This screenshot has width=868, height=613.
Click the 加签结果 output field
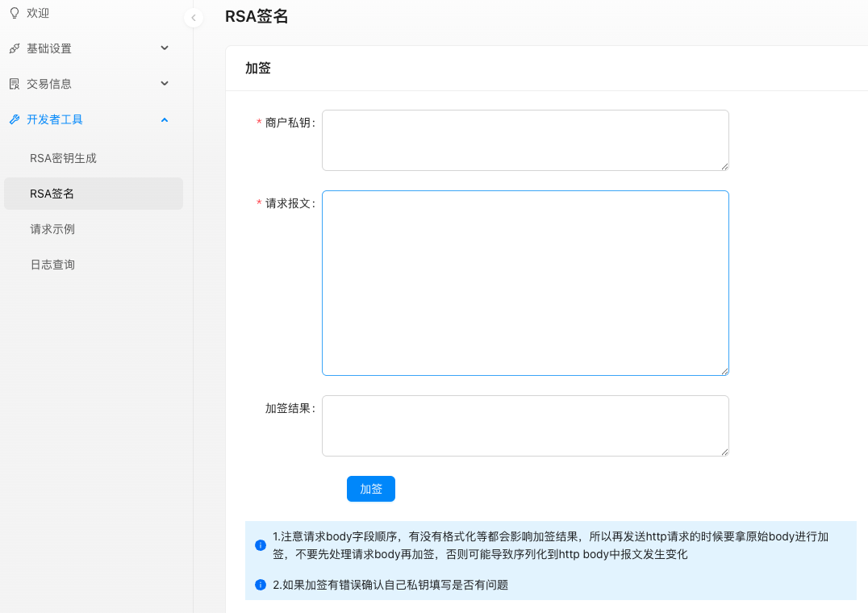click(524, 426)
